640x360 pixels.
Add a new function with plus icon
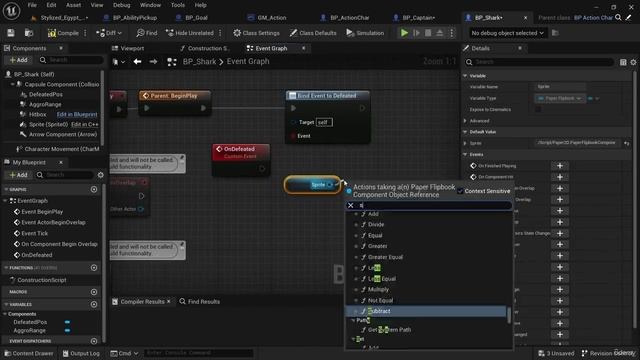[x=94, y=268]
